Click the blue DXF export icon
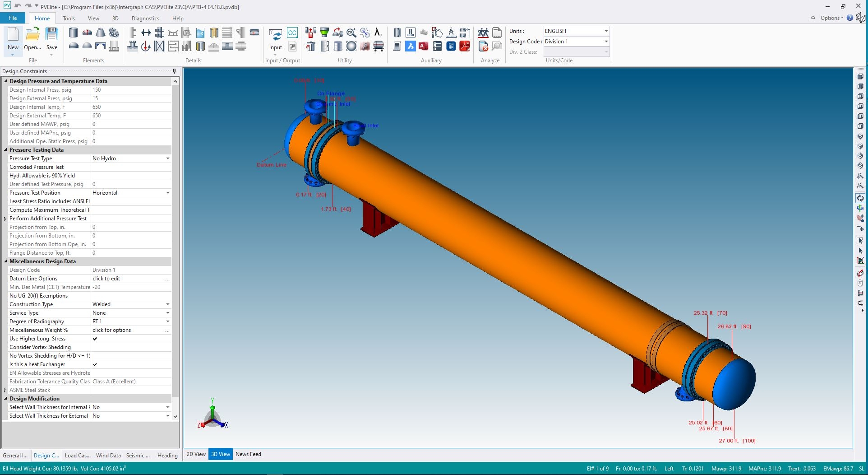This screenshot has height=475, width=868. [410, 46]
